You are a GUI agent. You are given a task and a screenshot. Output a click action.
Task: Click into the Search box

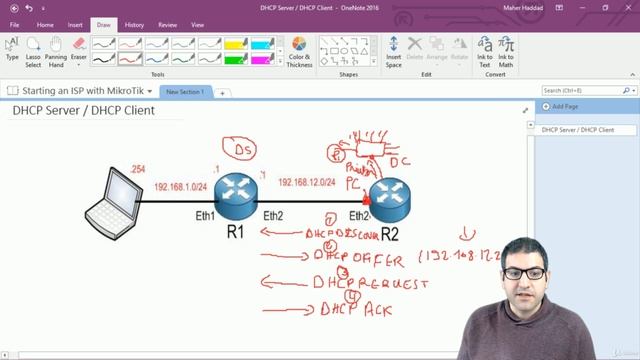point(581,91)
